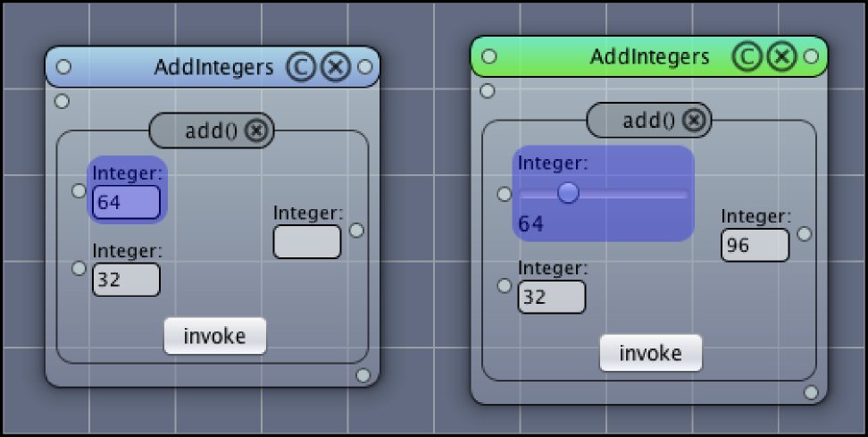Click connector below blue window's title bar

62,101
